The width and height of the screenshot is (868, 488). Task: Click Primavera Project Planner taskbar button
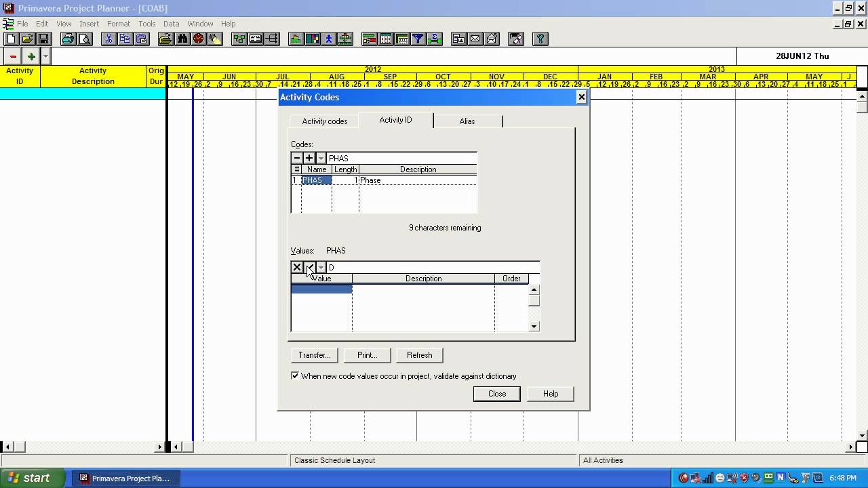125,478
